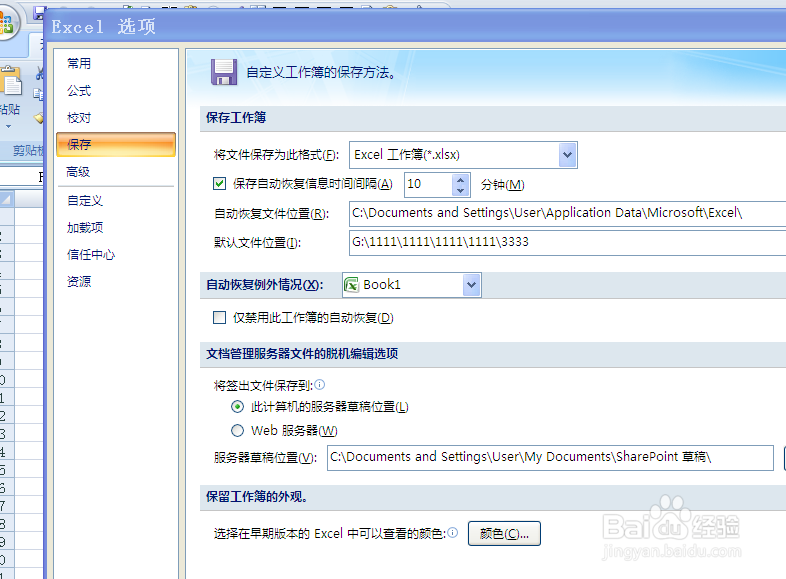Viewport: 786px width, 579px height.
Task: Enable 仅禁用此工作簿的自动恢复 checkbox
Action: (x=219, y=317)
